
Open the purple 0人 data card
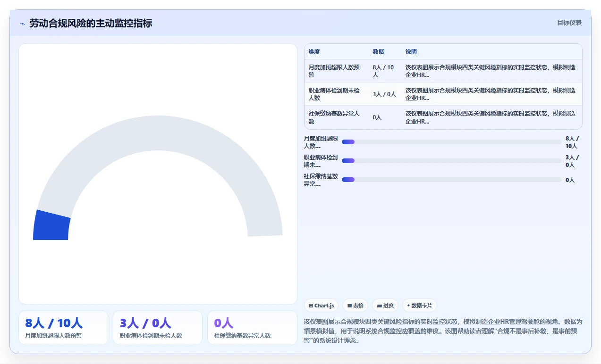click(252, 328)
